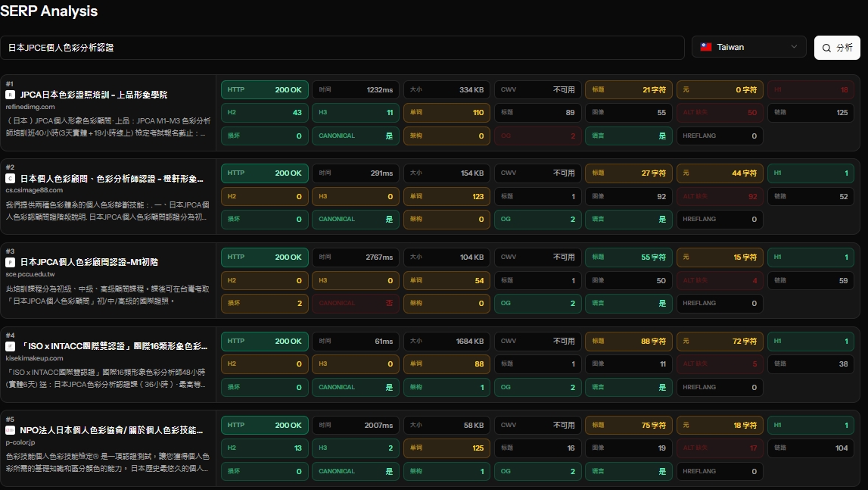Click the favicon of the cs.csimage88.com result
This screenshot has height=490, width=868.
click(x=10, y=179)
